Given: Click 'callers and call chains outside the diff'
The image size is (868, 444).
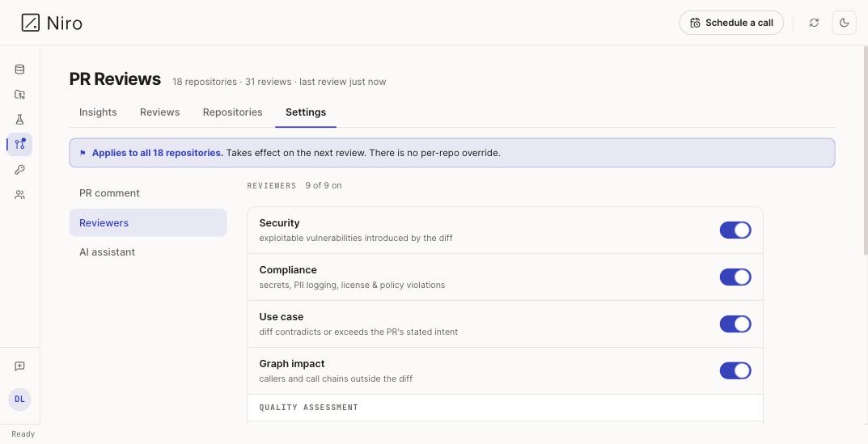Looking at the screenshot, I should point(336,379).
